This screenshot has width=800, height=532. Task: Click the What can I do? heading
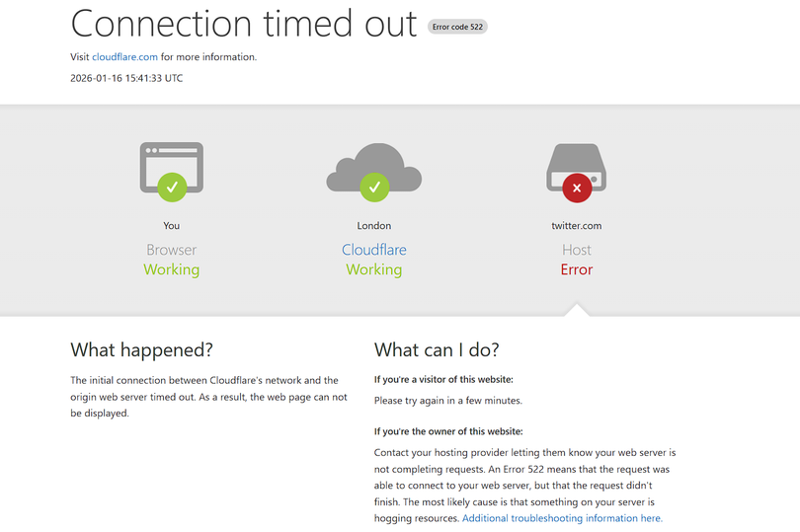click(x=437, y=349)
